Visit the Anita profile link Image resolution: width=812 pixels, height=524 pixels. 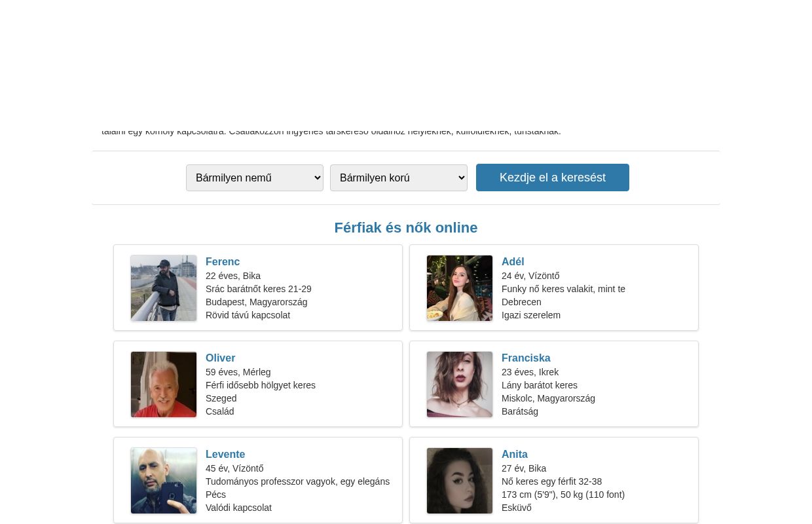tap(515, 454)
